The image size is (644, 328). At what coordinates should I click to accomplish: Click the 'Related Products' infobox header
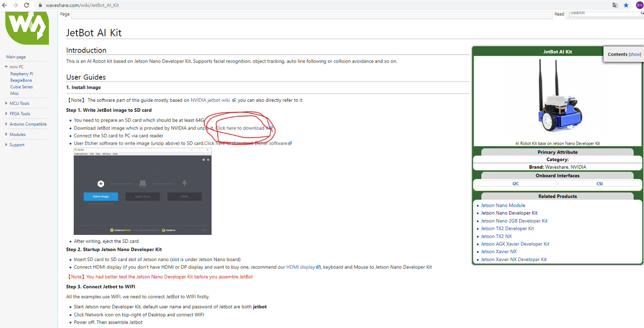[x=557, y=196]
